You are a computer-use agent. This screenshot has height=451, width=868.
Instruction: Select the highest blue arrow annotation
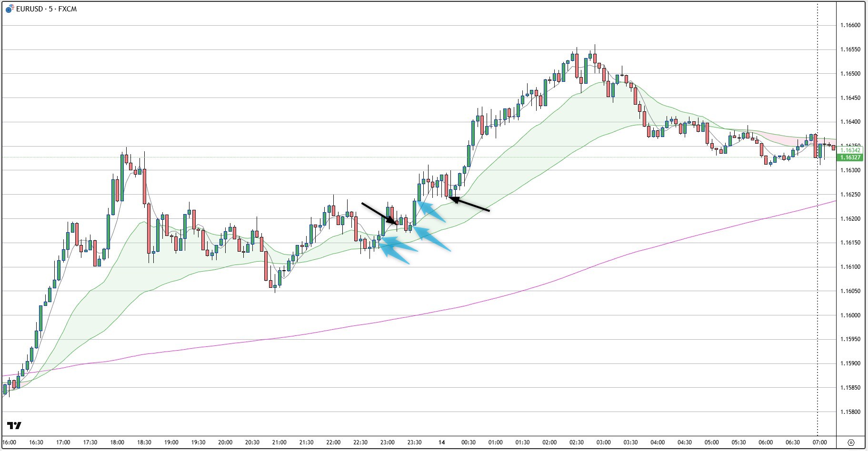click(432, 212)
